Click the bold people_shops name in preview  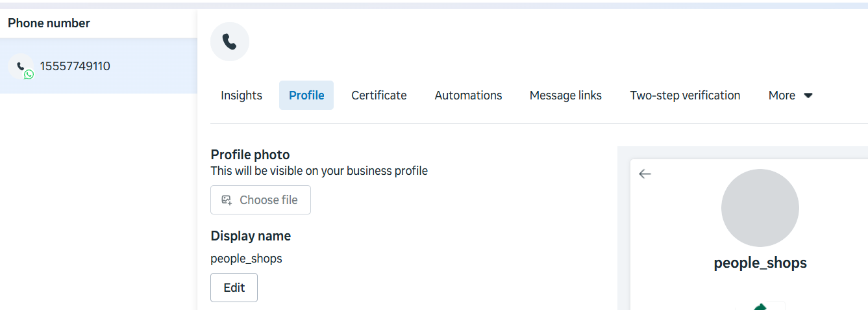click(760, 263)
